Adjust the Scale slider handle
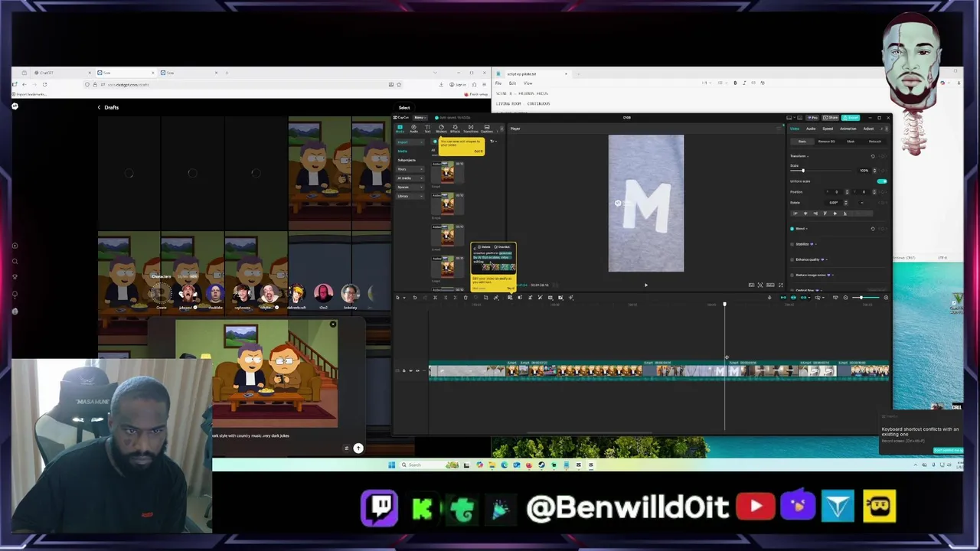The image size is (980, 551). tap(803, 171)
